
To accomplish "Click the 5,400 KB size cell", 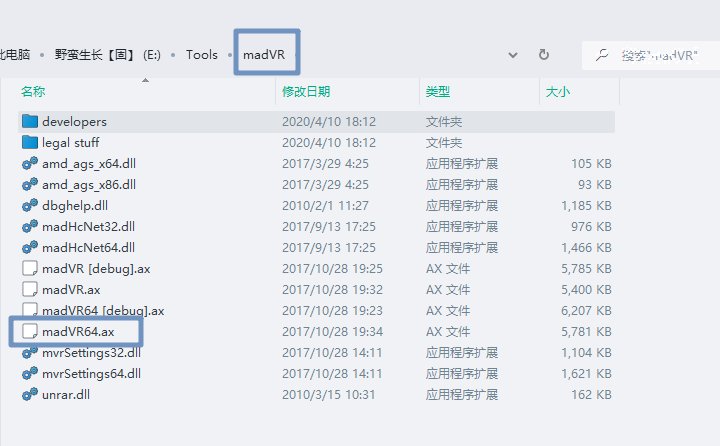I will click(586, 290).
